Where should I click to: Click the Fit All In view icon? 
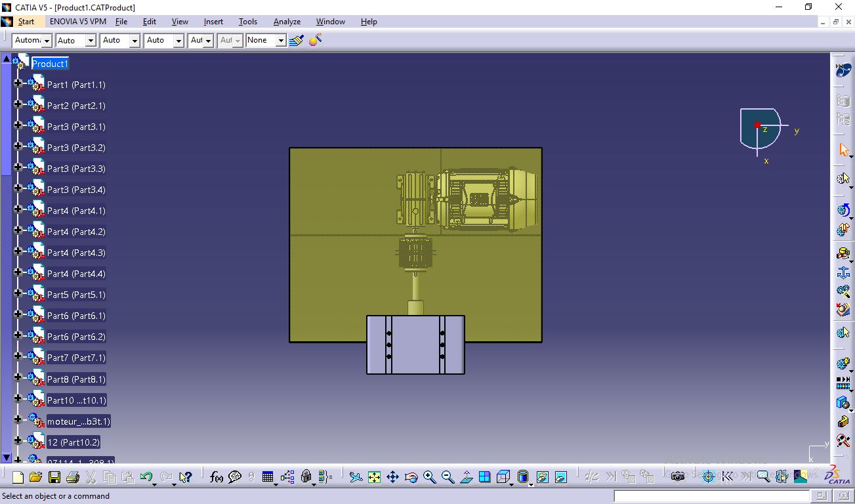click(x=374, y=477)
